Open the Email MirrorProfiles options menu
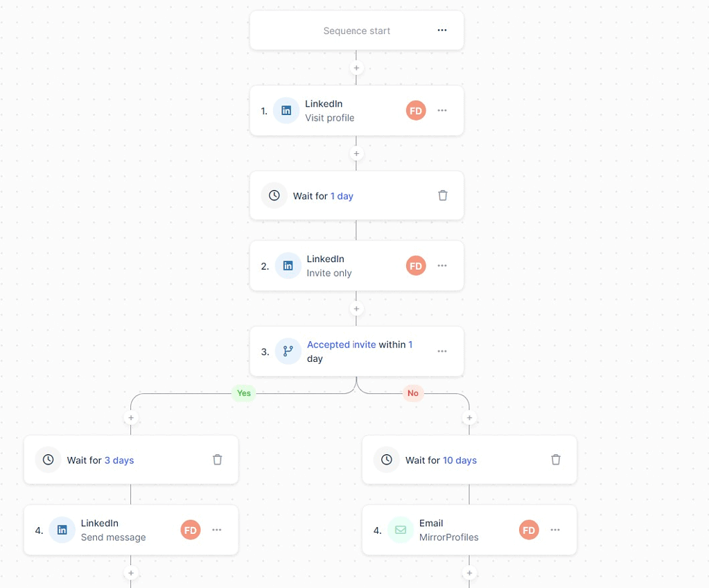The image size is (709, 588). 555,530
